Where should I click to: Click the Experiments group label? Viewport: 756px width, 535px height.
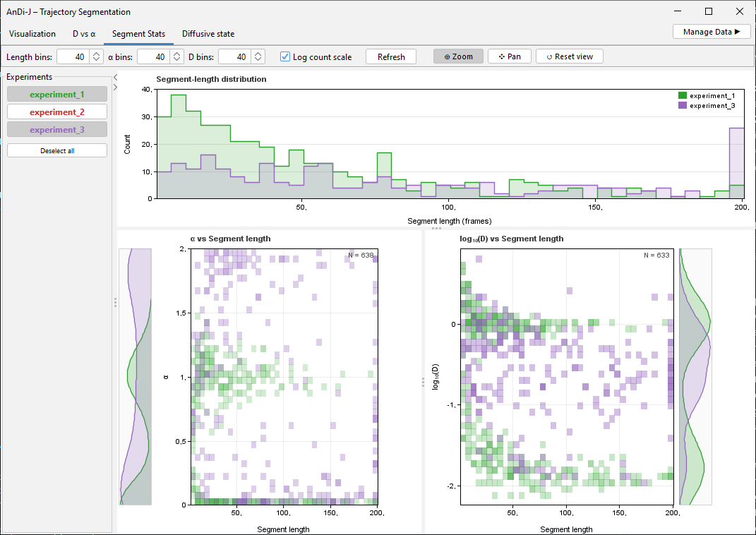point(30,77)
